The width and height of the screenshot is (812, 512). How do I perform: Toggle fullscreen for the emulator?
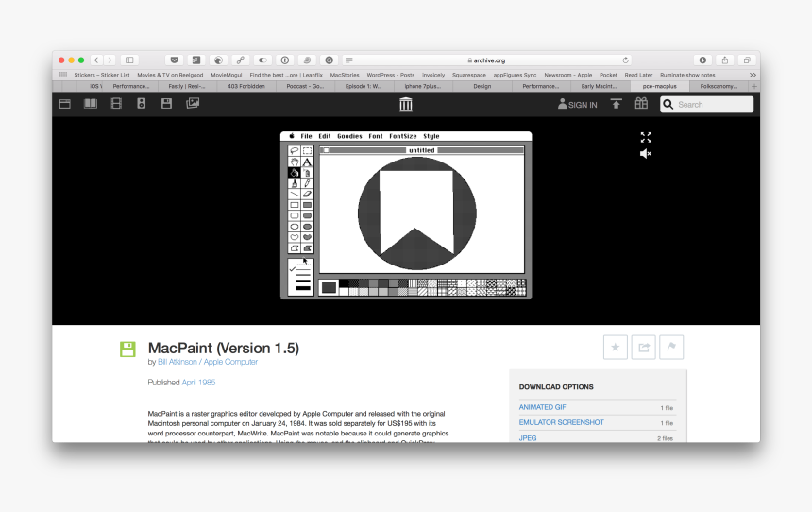click(x=646, y=137)
